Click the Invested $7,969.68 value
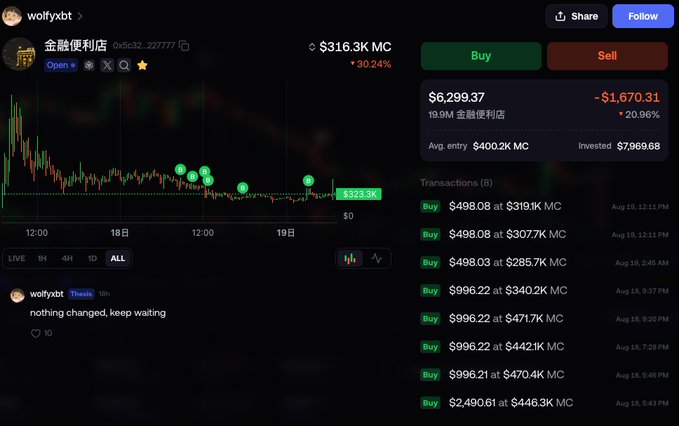 click(638, 146)
